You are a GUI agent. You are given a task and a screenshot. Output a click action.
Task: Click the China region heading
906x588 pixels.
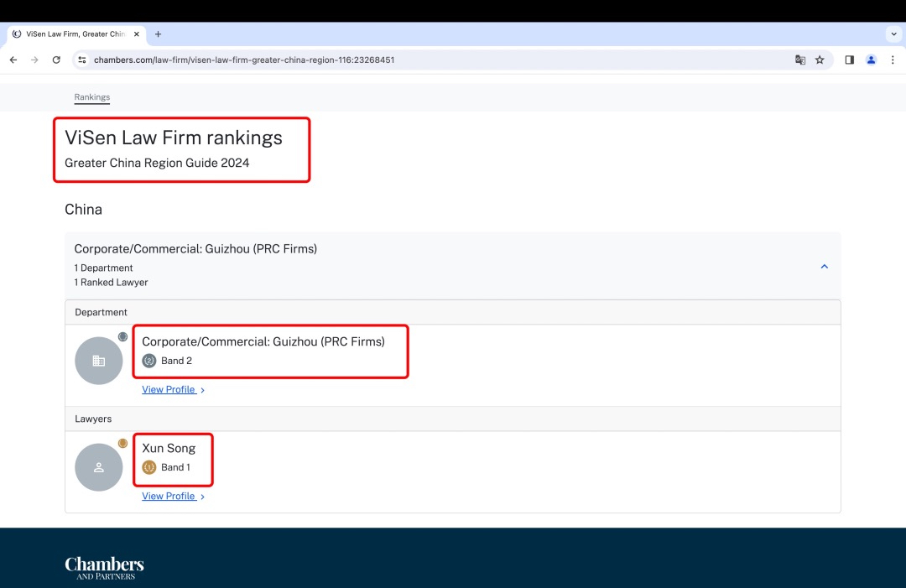pos(83,209)
